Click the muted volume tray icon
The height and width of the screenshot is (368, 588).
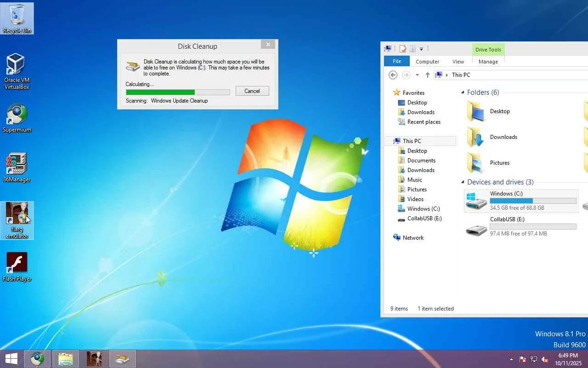(545, 359)
